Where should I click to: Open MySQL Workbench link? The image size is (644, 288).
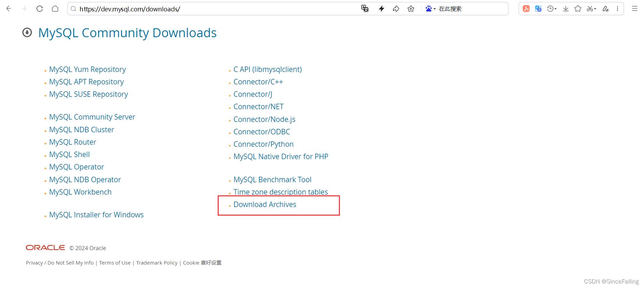coord(80,192)
